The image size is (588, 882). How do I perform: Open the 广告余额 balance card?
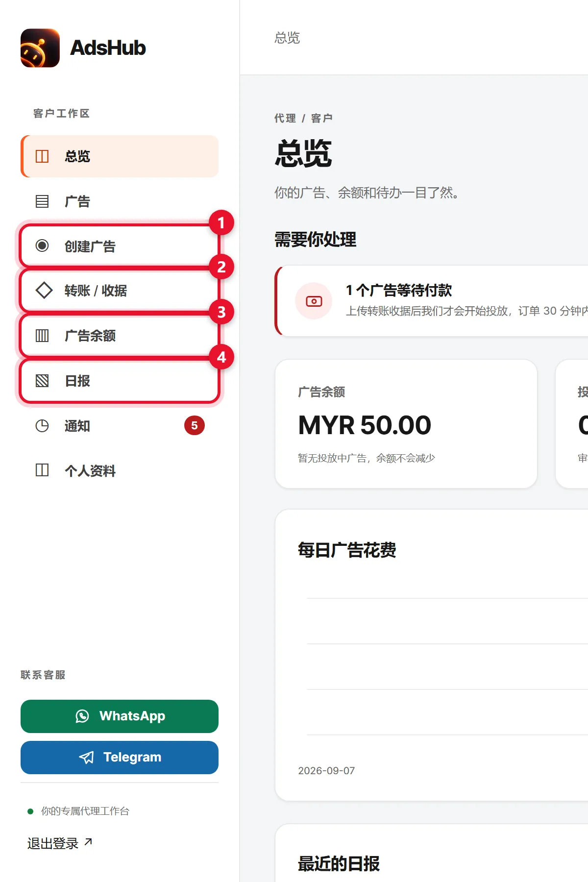(x=406, y=424)
